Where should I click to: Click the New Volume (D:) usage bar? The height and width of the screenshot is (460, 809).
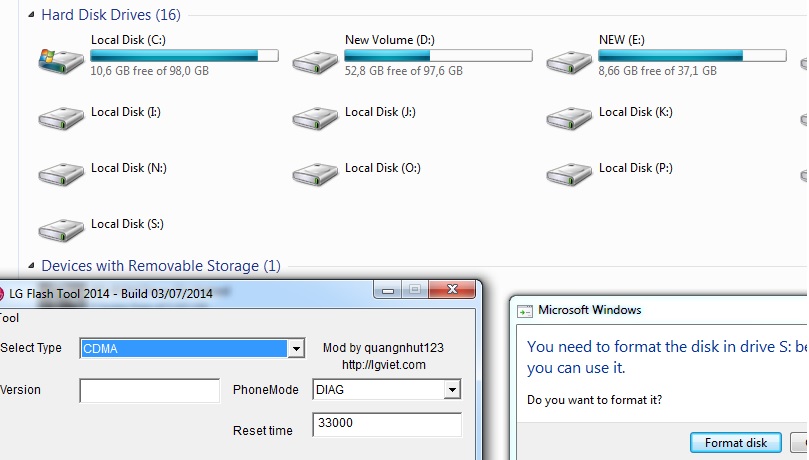tap(438, 56)
